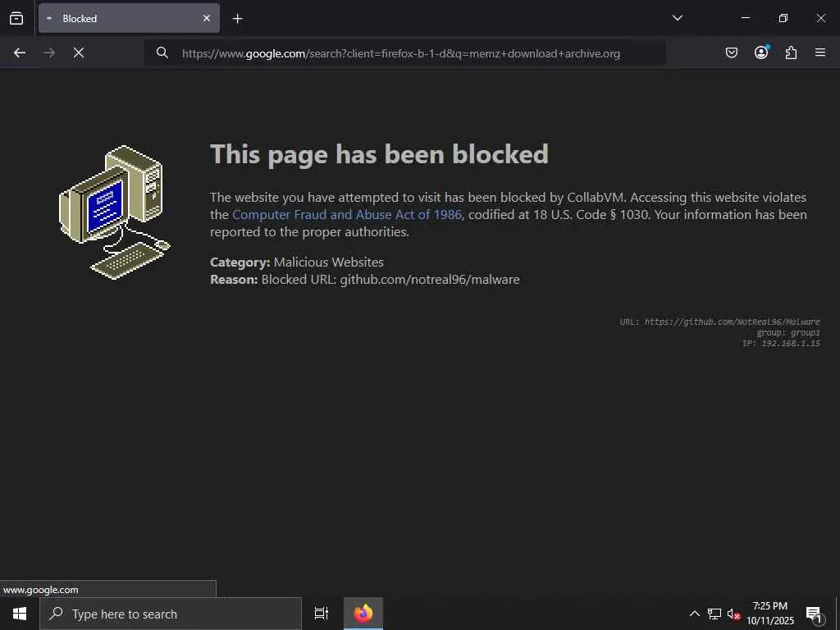The height and width of the screenshot is (630, 840).
Task: Go forward one page
Action: (x=49, y=52)
